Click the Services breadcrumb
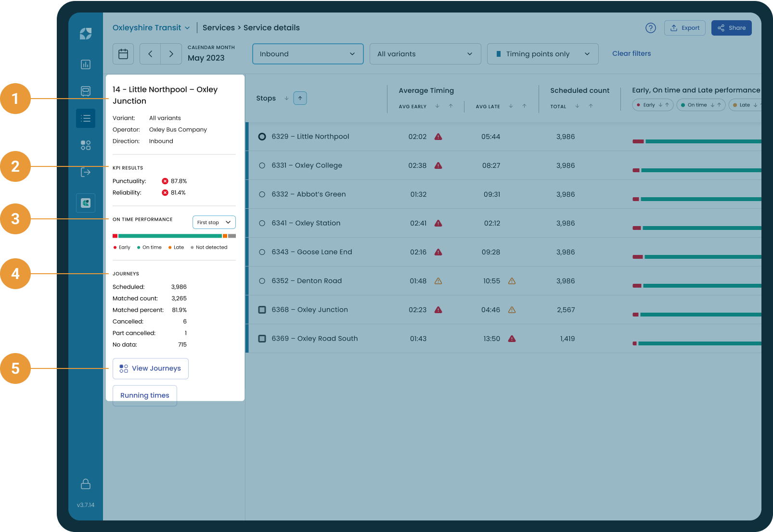The image size is (773, 532). (x=219, y=28)
